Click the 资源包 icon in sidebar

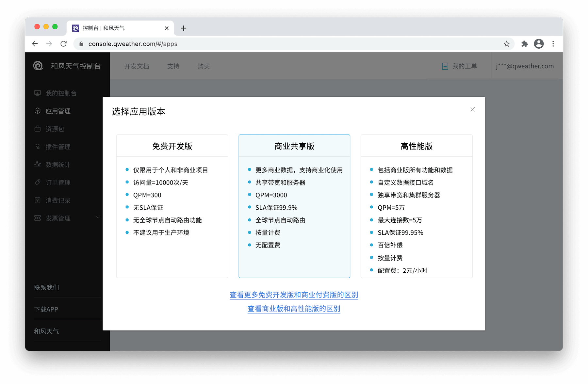(38, 129)
